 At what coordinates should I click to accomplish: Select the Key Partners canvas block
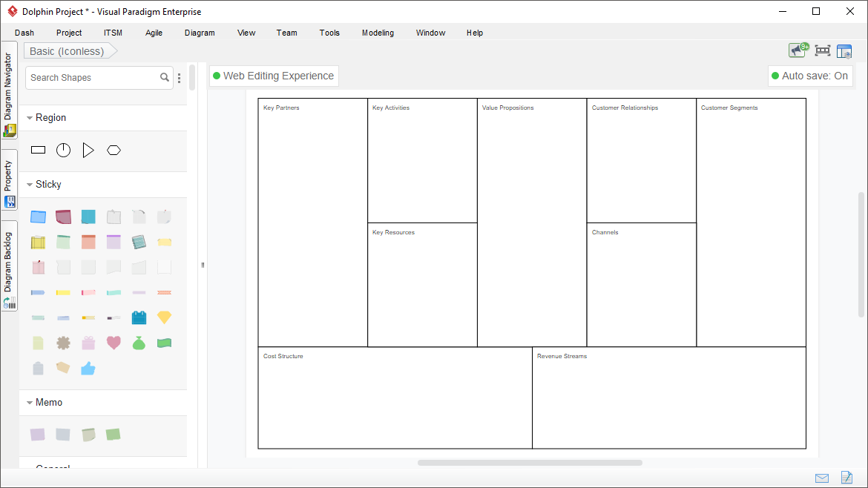tap(313, 223)
